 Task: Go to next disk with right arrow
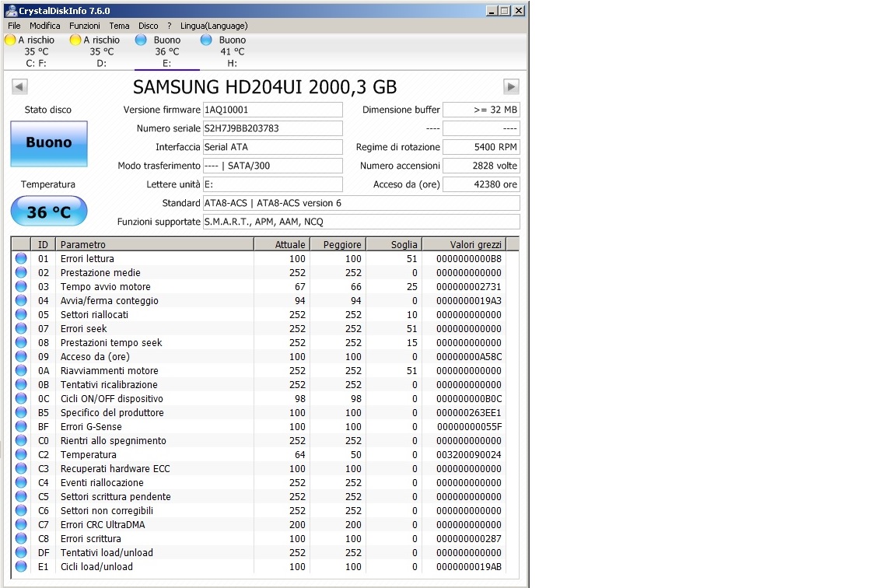(511, 87)
